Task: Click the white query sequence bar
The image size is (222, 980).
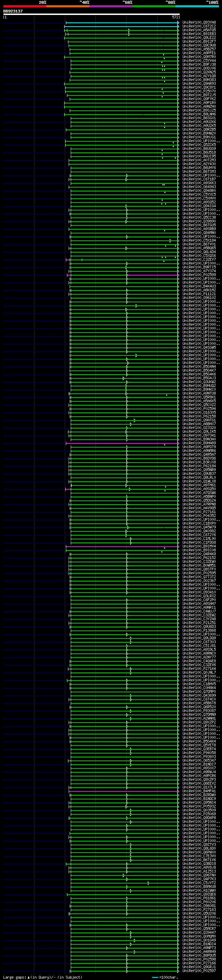Action: tap(91, 15)
